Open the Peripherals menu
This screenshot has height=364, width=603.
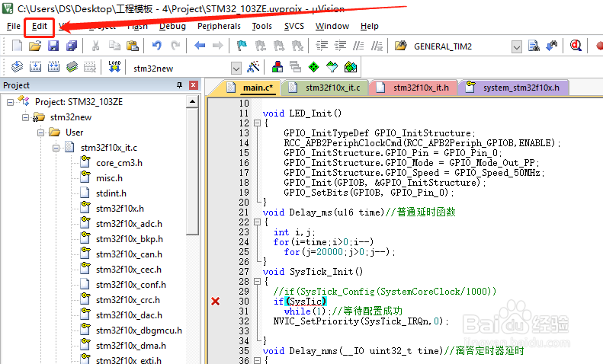[219, 26]
